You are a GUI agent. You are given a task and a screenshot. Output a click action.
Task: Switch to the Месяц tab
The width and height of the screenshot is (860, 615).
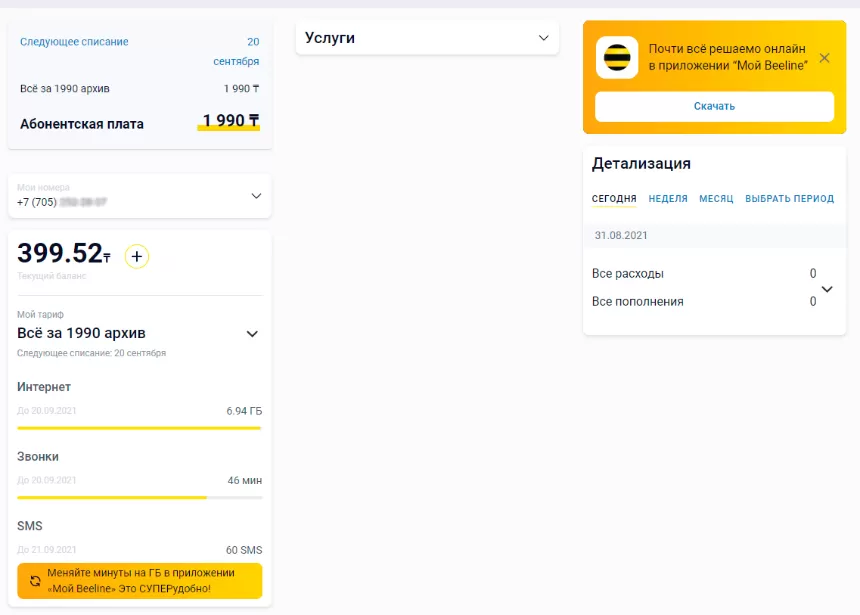[716, 199]
